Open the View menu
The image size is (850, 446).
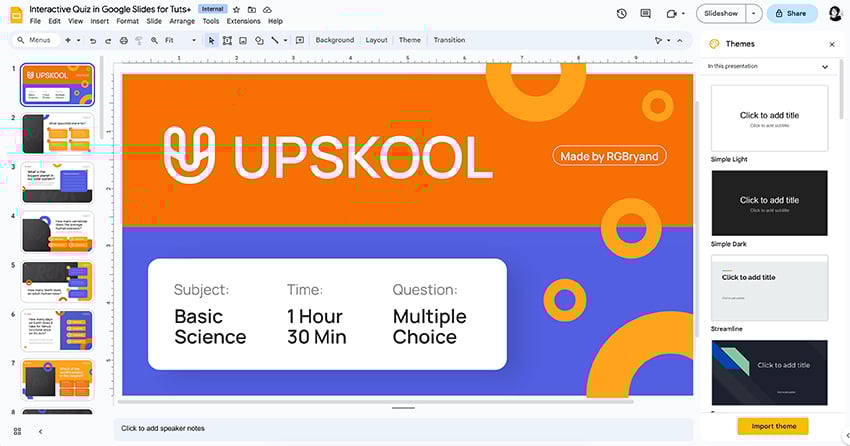click(75, 21)
